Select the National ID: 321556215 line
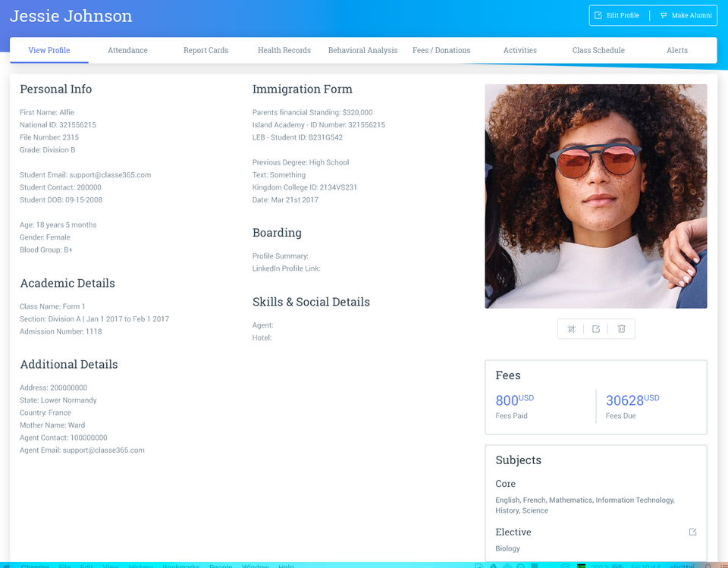 (58, 125)
